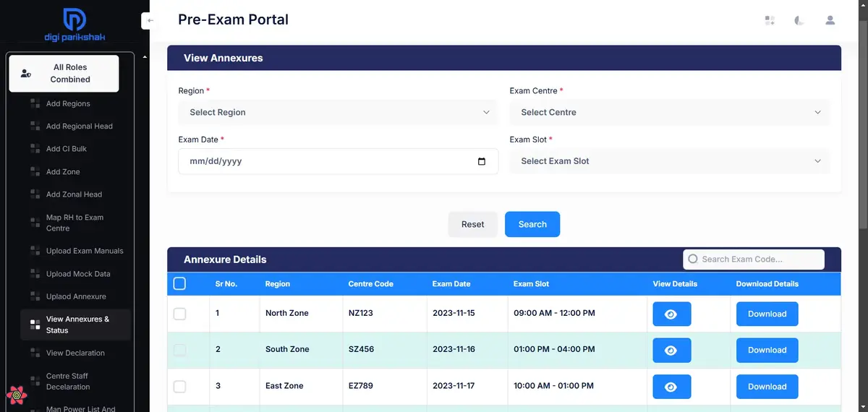
Task: Click the Exam Slot column header
Action: 532,284
